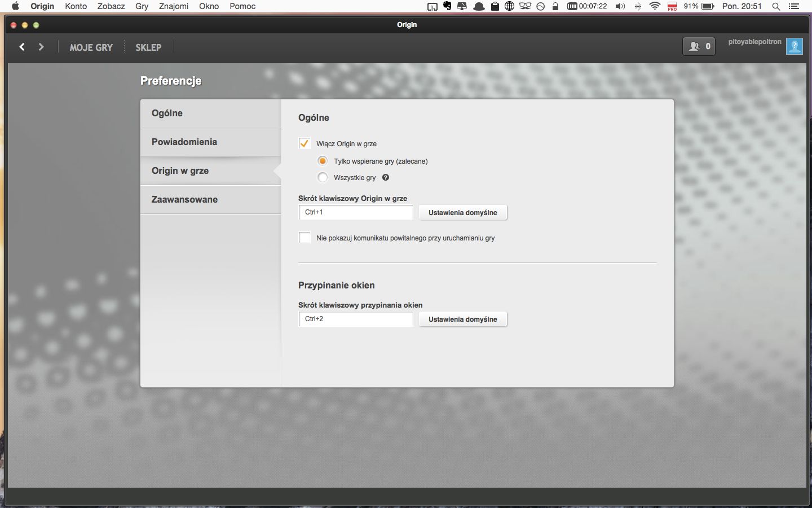Go forward with the right arrow
Image resolution: width=812 pixels, height=508 pixels.
[41, 47]
